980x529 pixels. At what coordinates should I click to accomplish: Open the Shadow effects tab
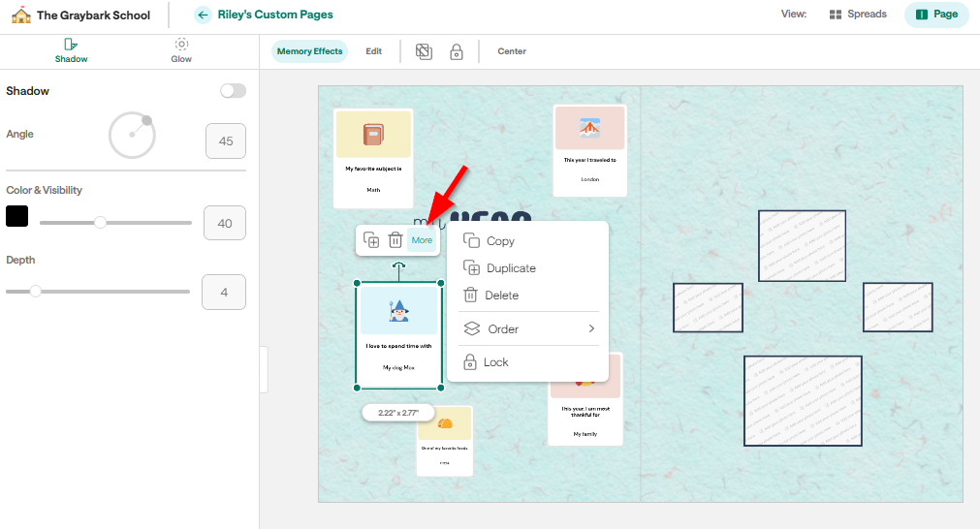tap(71, 50)
